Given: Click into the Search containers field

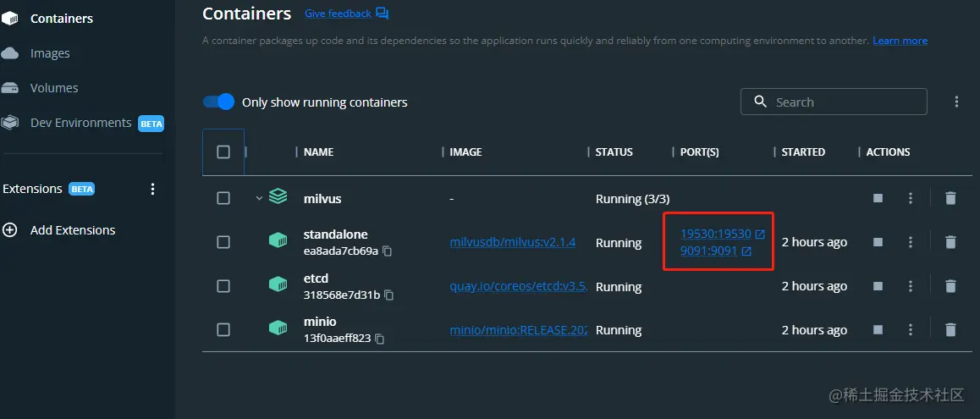Looking at the screenshot, I should (833, 102).
